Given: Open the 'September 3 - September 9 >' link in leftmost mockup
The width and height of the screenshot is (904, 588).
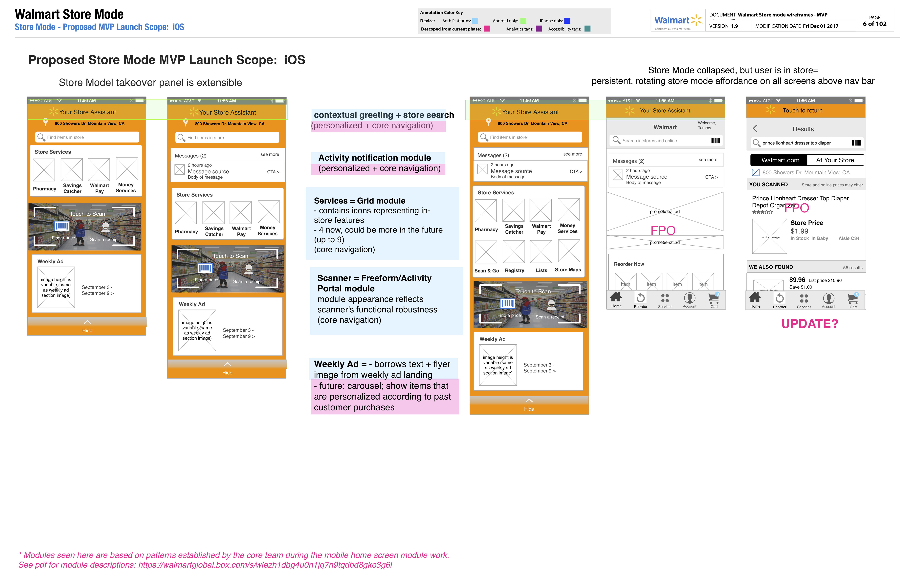Looking at the screenshot, I should tap(98, 290).
